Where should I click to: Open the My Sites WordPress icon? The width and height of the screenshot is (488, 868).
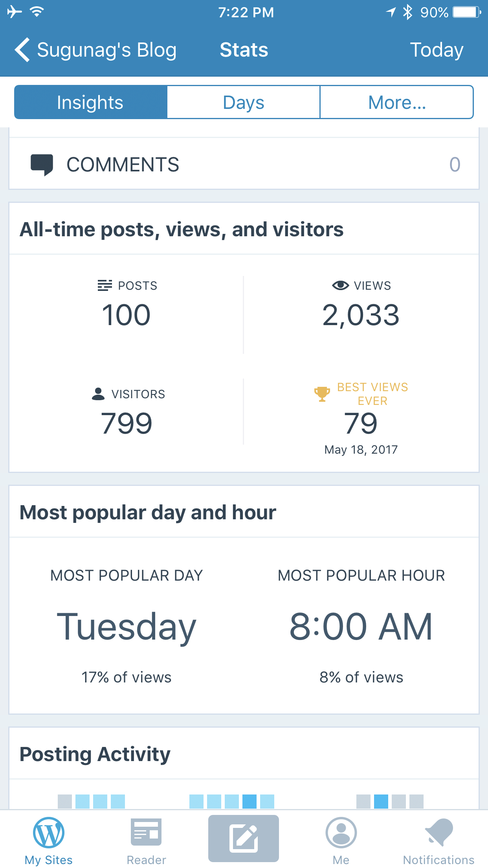[49, 833]
